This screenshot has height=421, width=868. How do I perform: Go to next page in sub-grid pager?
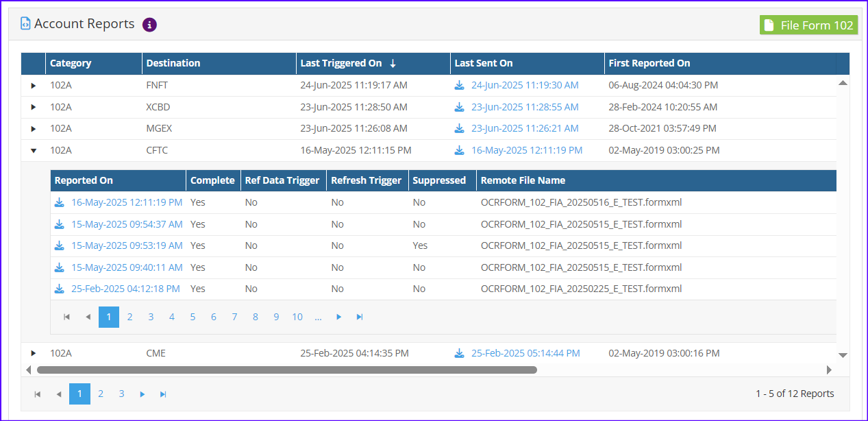pos(338,317)
